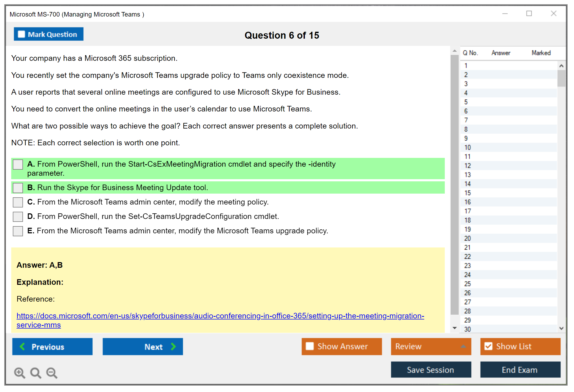This screenshot has height=392, width=574.
Task: Click the zoom in magnifier icon
Action: [19, 373]
